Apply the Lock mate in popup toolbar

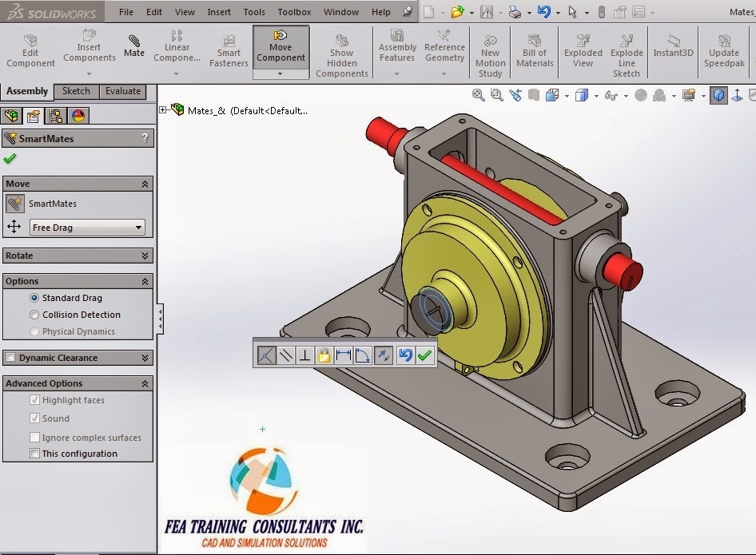click(324, 355)
